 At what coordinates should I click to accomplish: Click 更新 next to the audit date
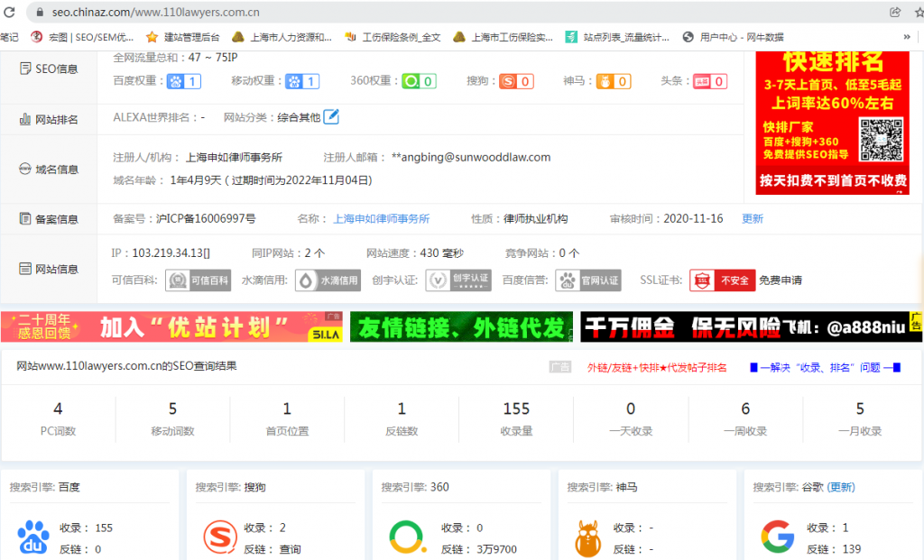pos(753,219)
